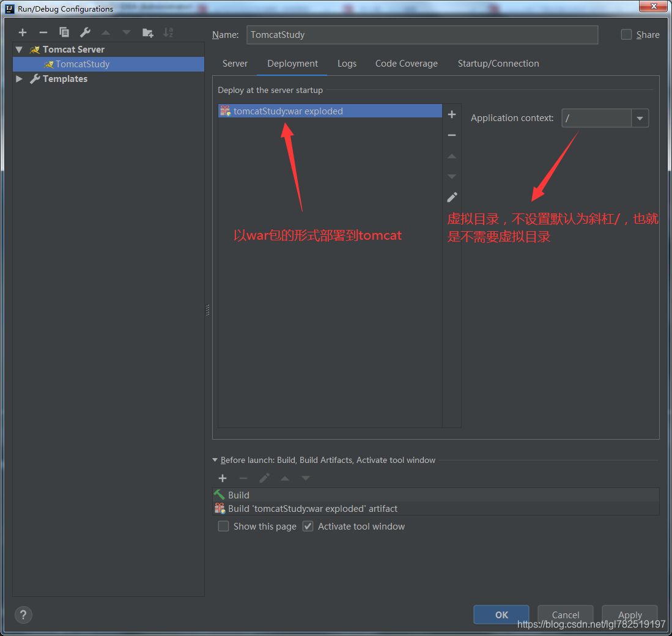Switch to Code Coverage tab

pyautogui.click(x=406, y=64)
